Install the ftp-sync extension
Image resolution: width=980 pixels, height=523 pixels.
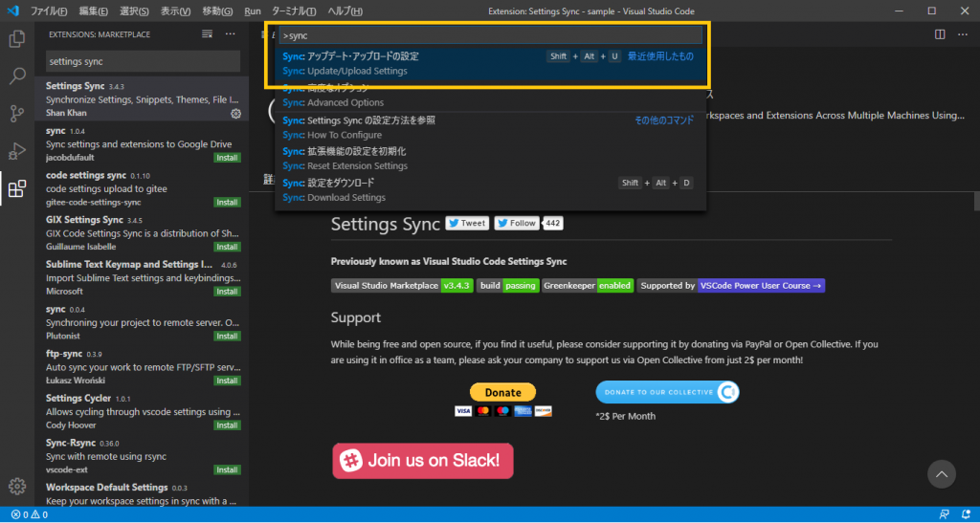click(227, 381)
